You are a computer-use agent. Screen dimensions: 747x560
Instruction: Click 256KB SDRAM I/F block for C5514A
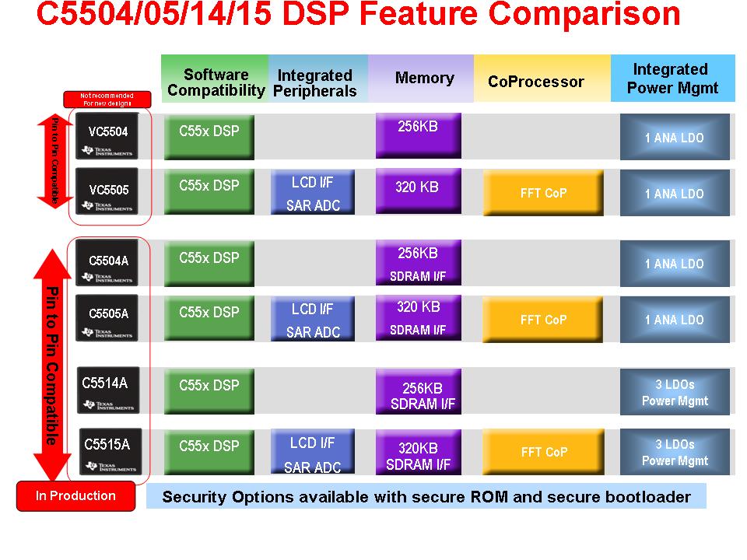[x=419, y=391]
